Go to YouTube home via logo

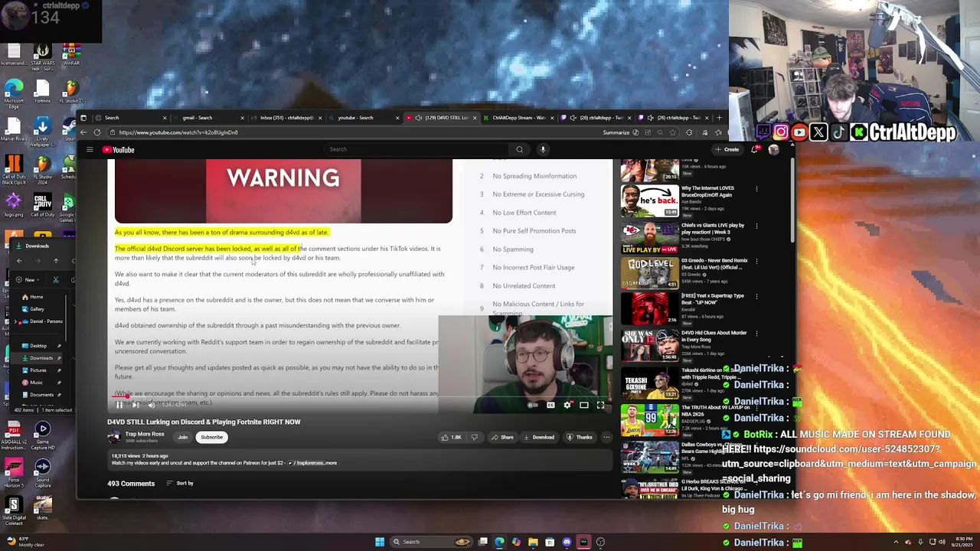pyautogui.click(x=119, y=150)
